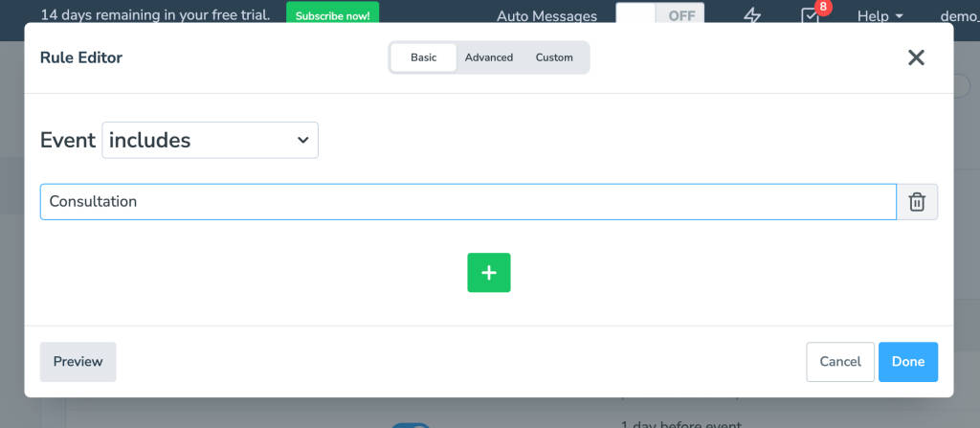Open the lightning bolt quick actions icon
The height and width of the screenshot is (428, 980).
coord(752,15)
